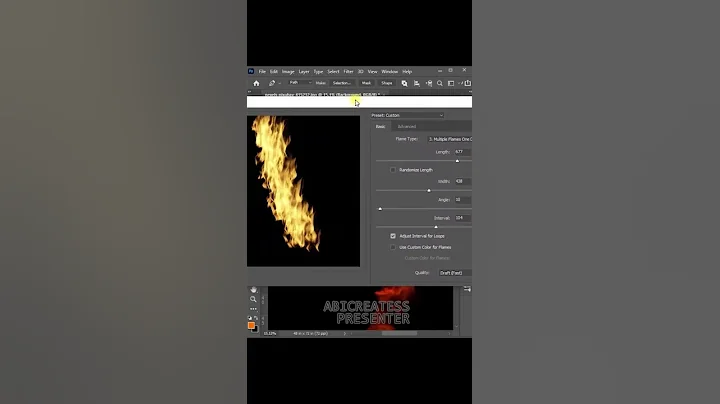This screenshot has width=720, height=404.
Task: Open the Pen tool preset picker arrow
Action: click(280, 84)
